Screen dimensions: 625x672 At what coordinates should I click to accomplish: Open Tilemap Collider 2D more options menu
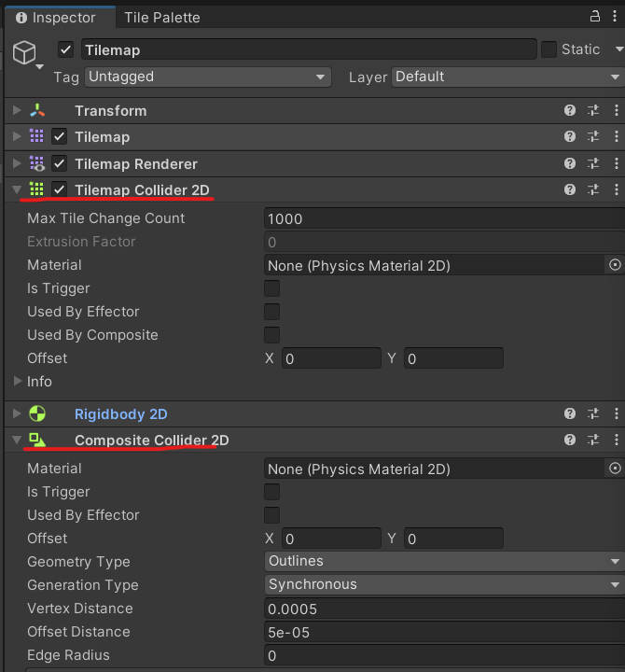point(616,189)
